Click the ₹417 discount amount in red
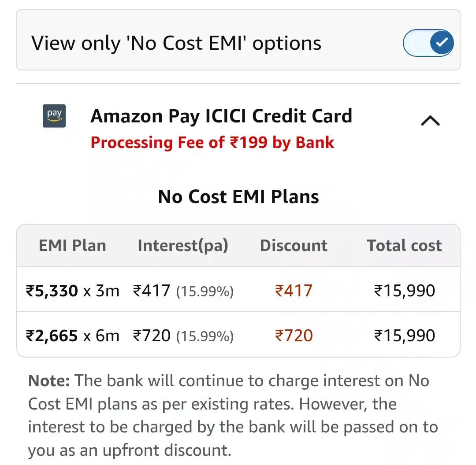476x465 pixels. [x=294, y=291]
